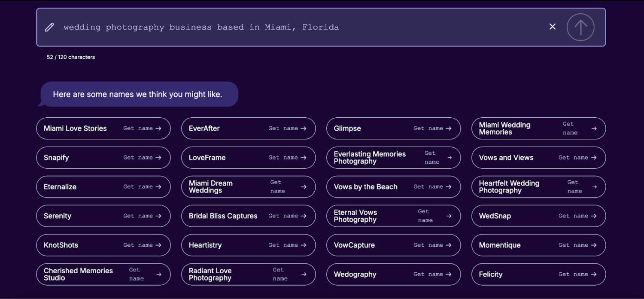This screenshot has width=644, height=299.
Task: Select the Miami Love Stories name
Action: click(75, 128)
